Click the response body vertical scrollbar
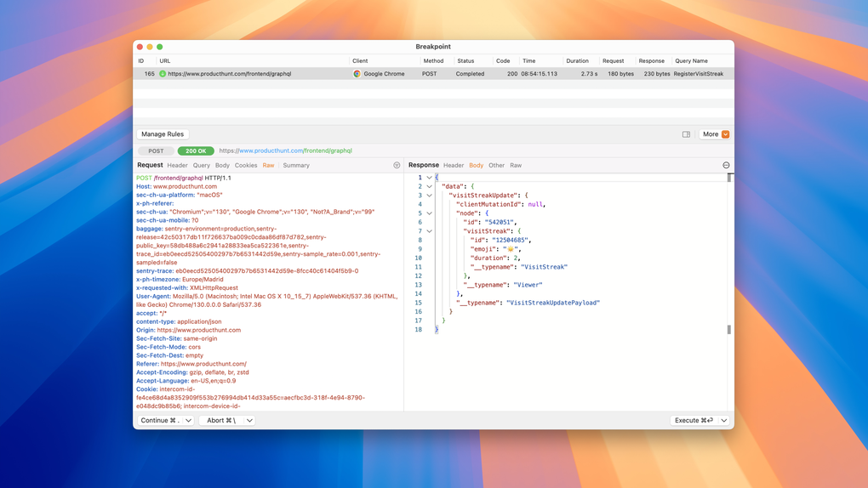This screenshot has width=868, height=488. (729, 253)
